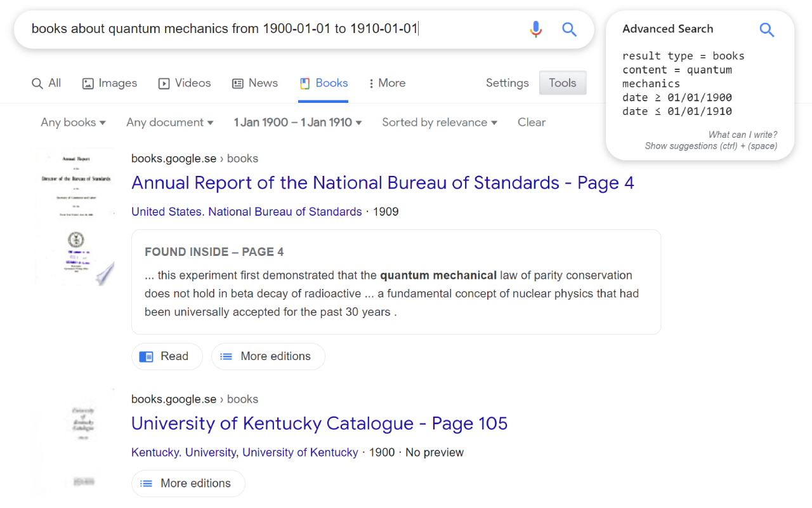
Task: Open 'What can I write?' help
Action: click(742, 135)
